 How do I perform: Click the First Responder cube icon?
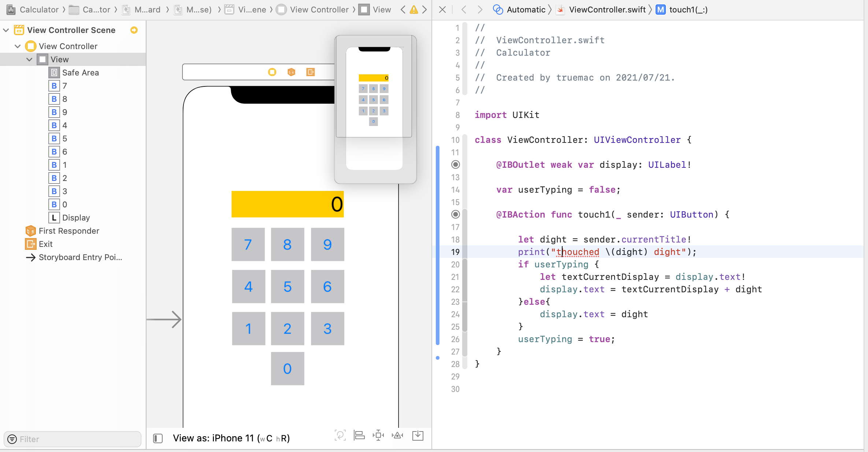tap(291, 72)
